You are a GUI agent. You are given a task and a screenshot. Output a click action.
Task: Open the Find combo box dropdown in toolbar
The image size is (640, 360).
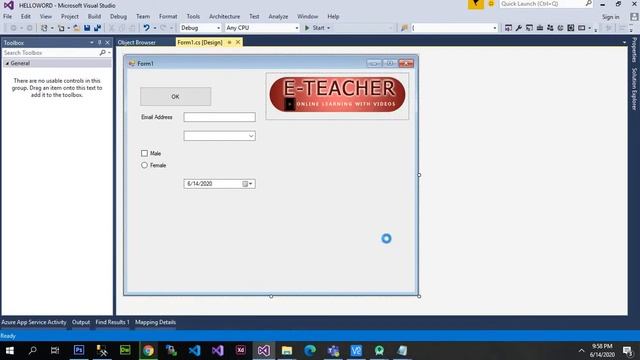click(x=495, y=28)
